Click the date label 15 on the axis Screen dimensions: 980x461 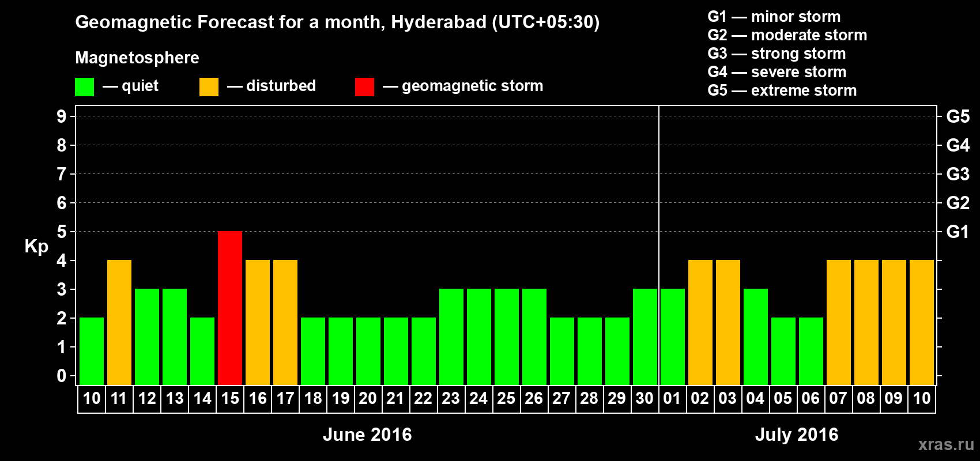(230, 399)
